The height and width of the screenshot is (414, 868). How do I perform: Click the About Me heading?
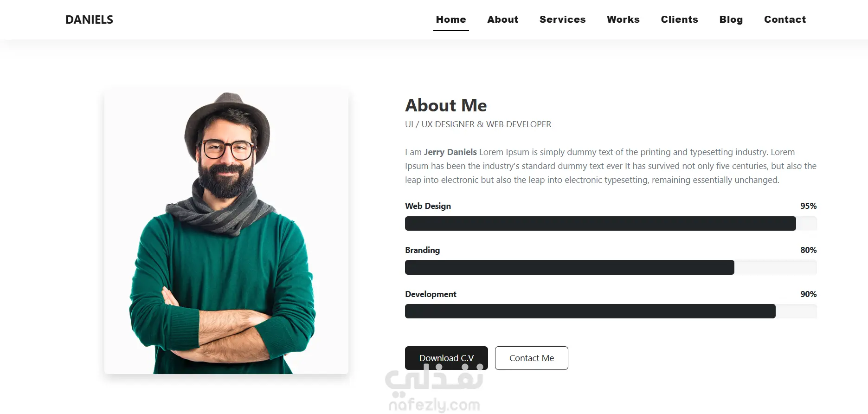click(446, 105)
